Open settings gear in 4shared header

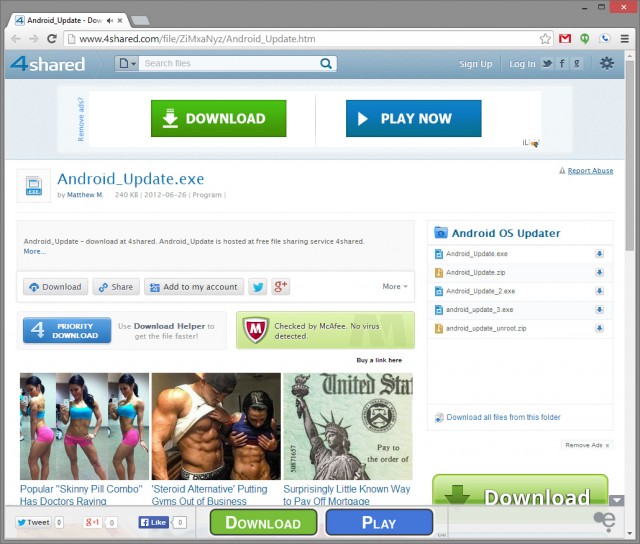pyautogui.click(x=607, y=63)
